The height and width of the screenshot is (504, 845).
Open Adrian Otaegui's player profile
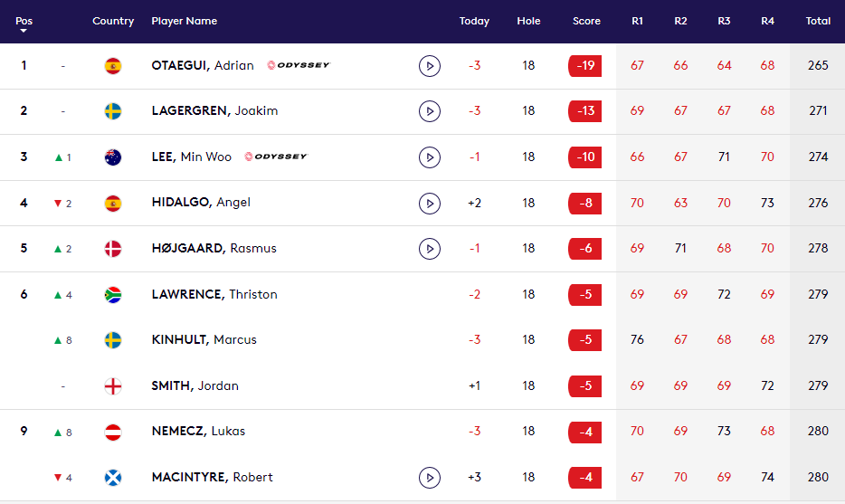203,66
